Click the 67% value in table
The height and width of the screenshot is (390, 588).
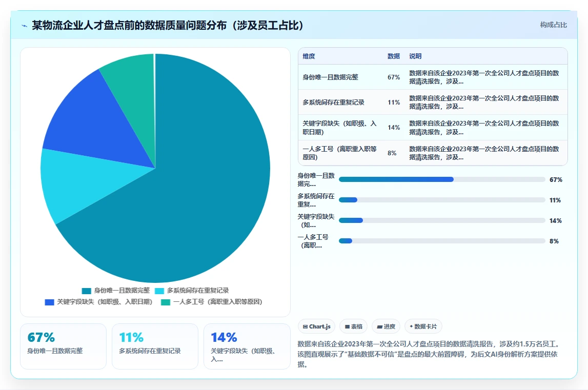[394, 77]
